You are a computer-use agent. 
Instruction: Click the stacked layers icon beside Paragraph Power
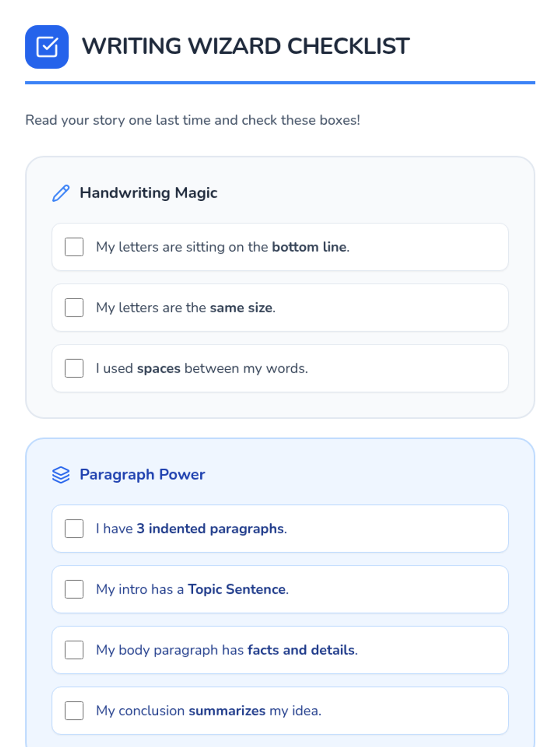tap(61, 475)
